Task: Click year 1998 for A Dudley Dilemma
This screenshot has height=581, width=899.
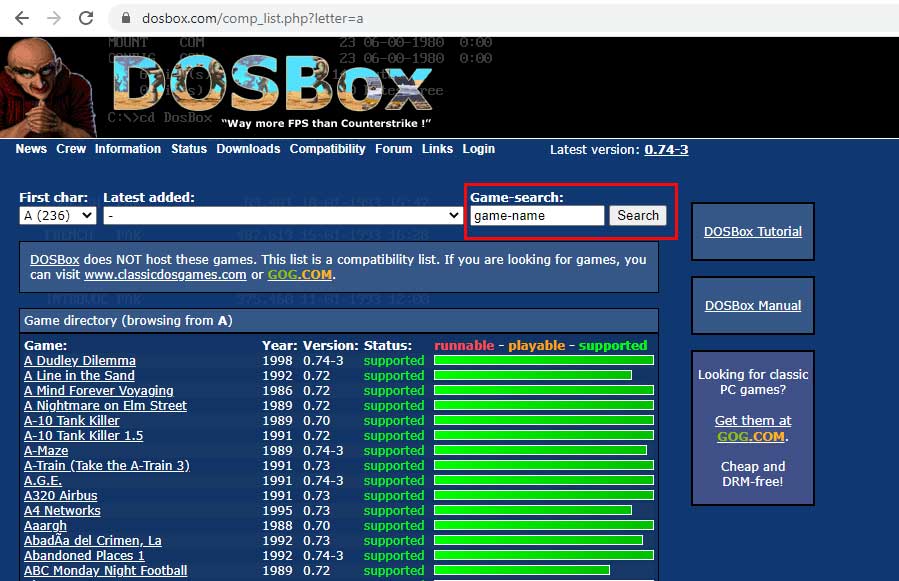Action: [x=277, y=361]
